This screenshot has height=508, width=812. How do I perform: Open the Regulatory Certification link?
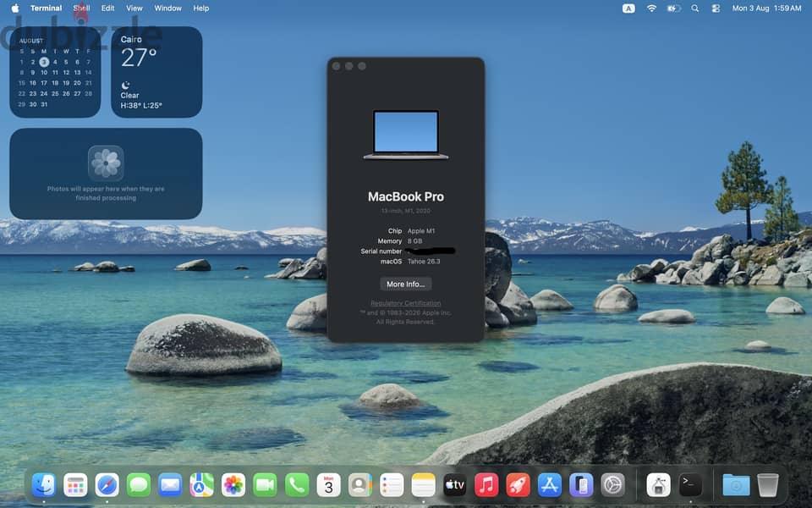pos(405,303)
